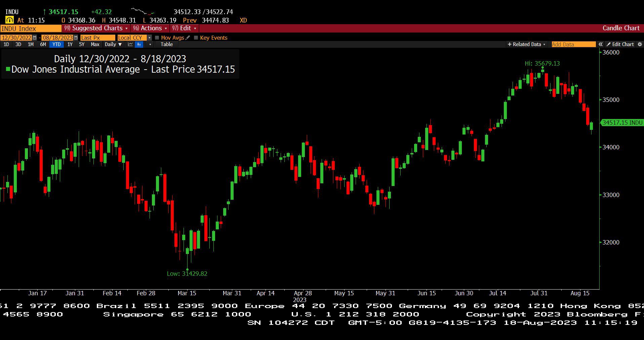The width and height of the screenshot is (644, 340).
Task: Open Suggested Charts dropdown
Action: (x=96, y=28)
